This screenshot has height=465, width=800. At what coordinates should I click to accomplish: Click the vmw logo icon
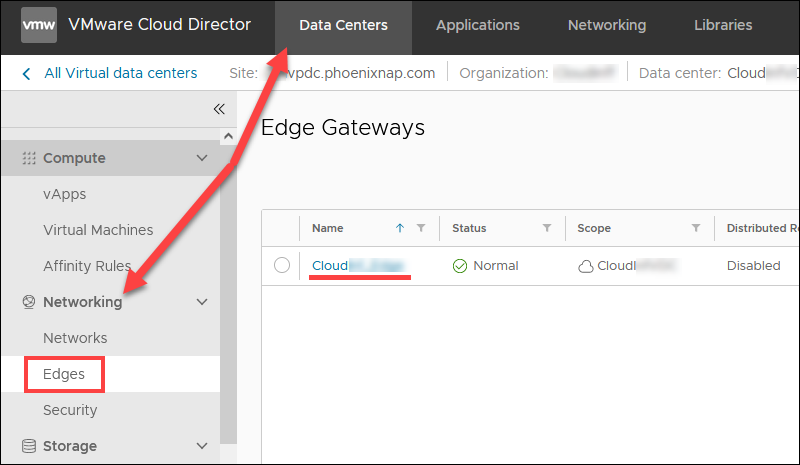tap(39, 25)
